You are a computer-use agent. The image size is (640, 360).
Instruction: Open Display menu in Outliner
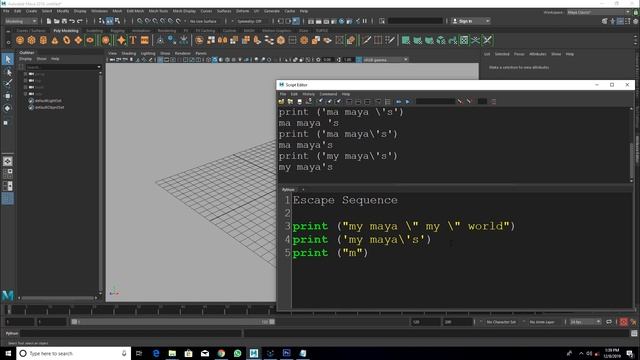click(25, 59)
